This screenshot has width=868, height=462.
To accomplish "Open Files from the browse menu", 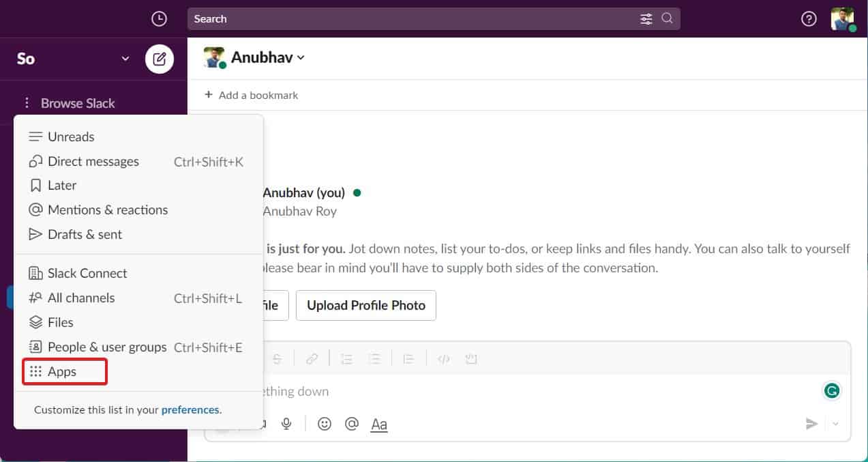I will click(138, 322).
